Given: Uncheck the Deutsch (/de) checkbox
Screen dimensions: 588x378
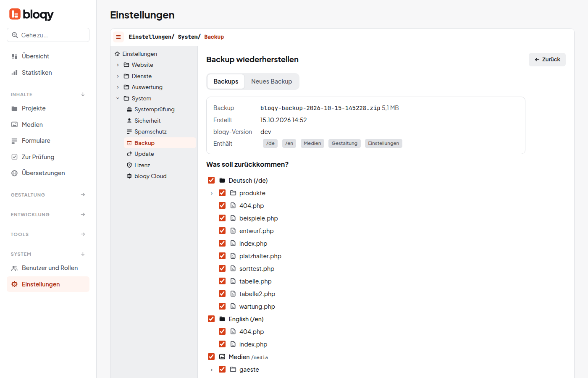Looking at the screenshot, I should 211,181.
